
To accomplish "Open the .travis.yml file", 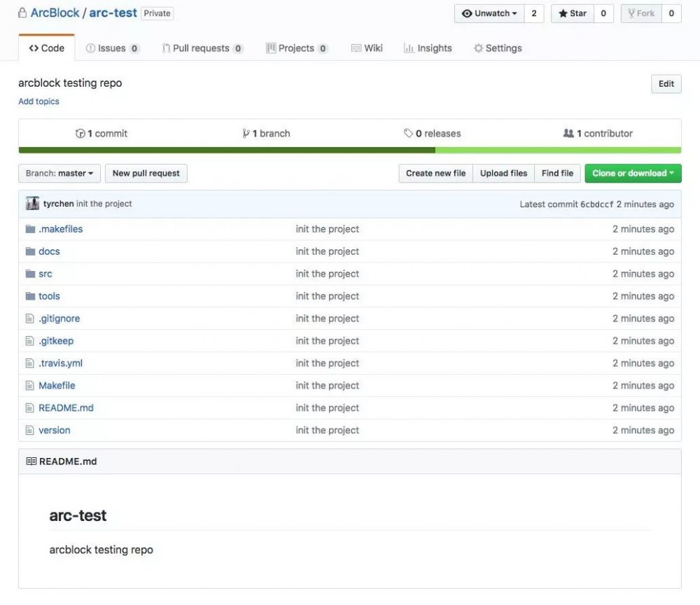I will (x=61, y=363).
